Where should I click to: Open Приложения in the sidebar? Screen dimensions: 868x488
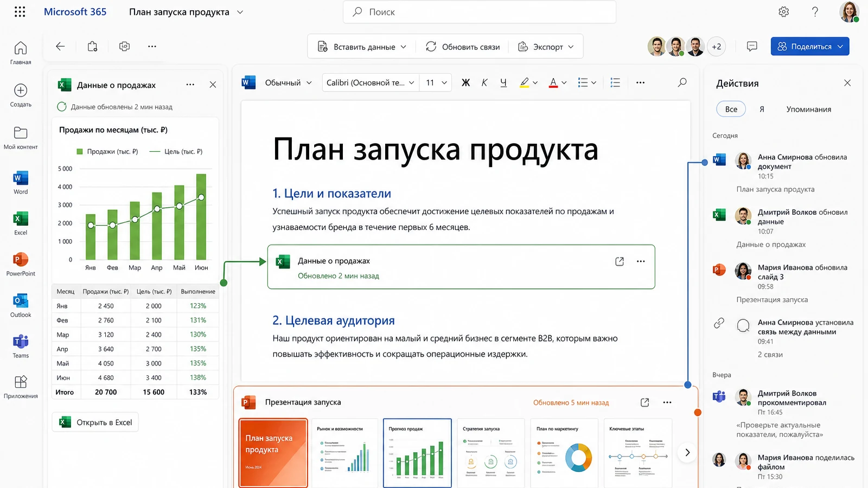point(21,387)
